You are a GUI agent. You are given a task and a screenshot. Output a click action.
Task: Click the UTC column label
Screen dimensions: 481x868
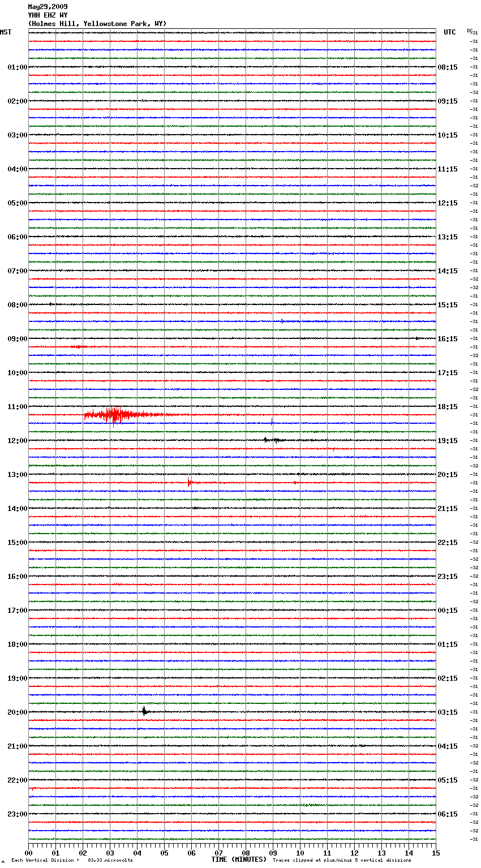(x=450, y=32)
